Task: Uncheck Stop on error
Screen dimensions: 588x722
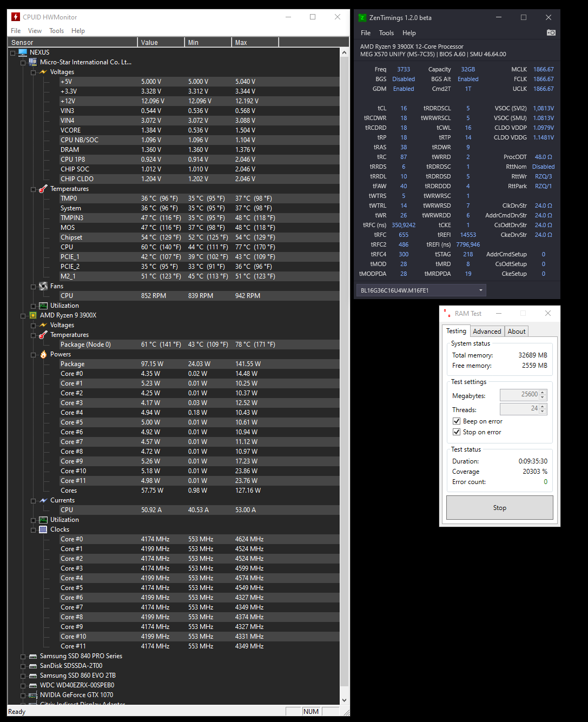Action: pyautogui.click(x=457, y=432)
